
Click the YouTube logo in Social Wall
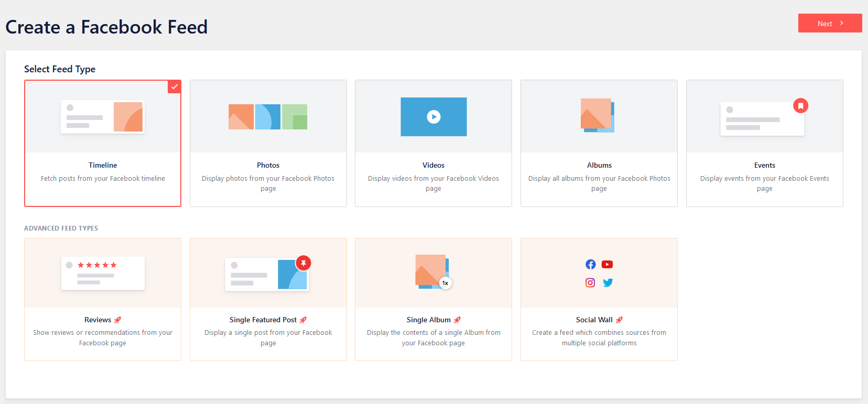pyautogui.click(x=607, y=265)
